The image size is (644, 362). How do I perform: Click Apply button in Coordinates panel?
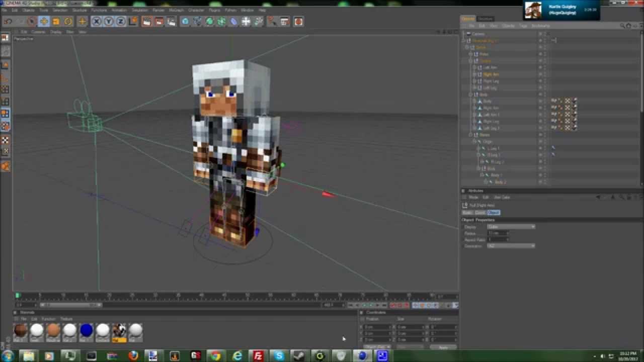click(443, 347)
